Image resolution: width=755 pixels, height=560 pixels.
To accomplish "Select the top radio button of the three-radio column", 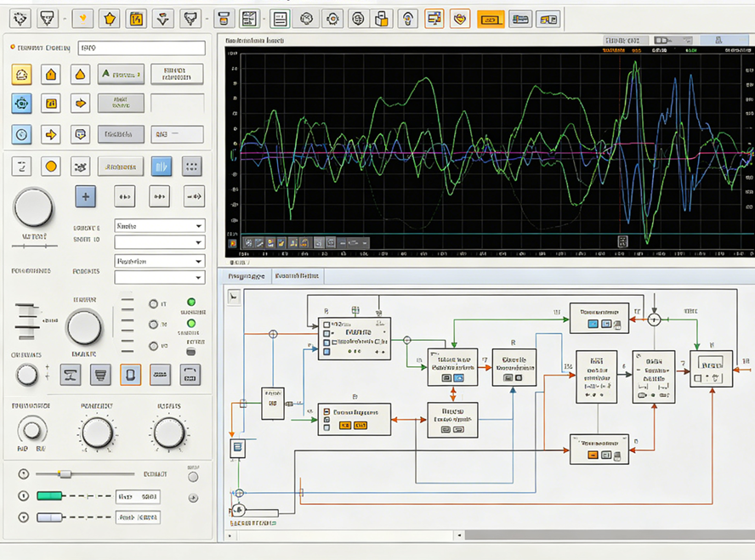I will (154, 304).
